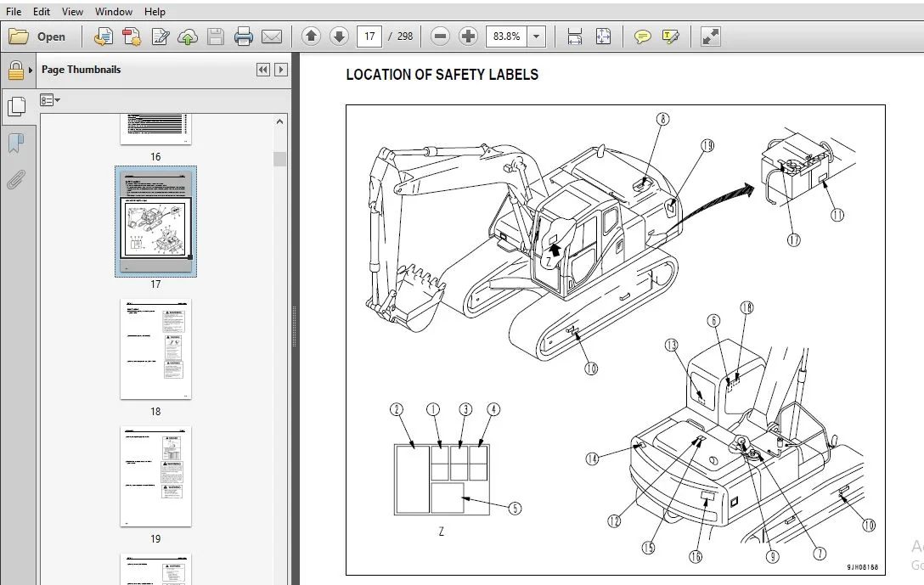
Task: Click the drawing number 9JH08188
Action: pos(862,566)
